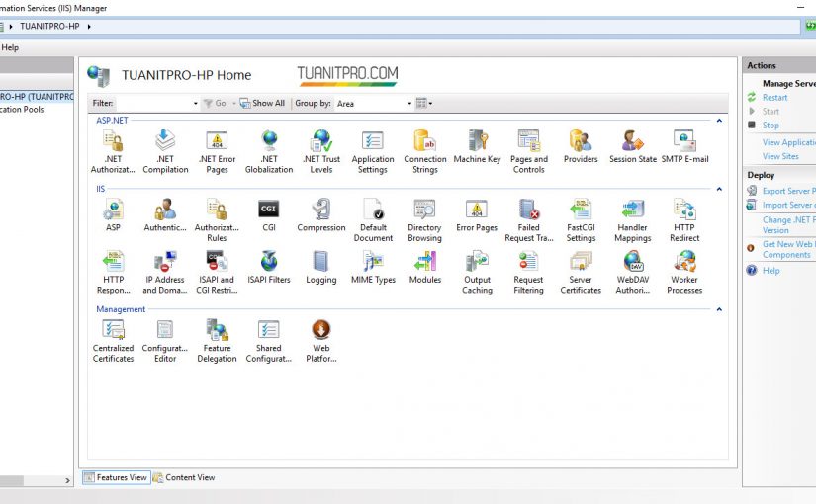Open Web Platform Installer
816x504 pixels.
tap(321, 341)
